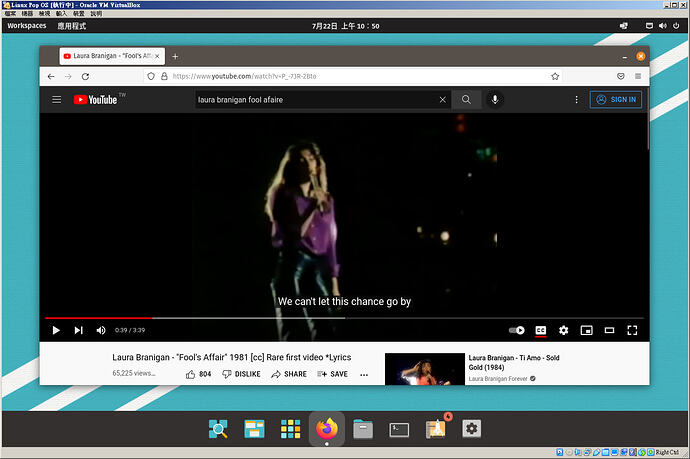The height and width of the screenshot is (459, 690).
Task: Reload the current page
Action: (x=85, y=76)
